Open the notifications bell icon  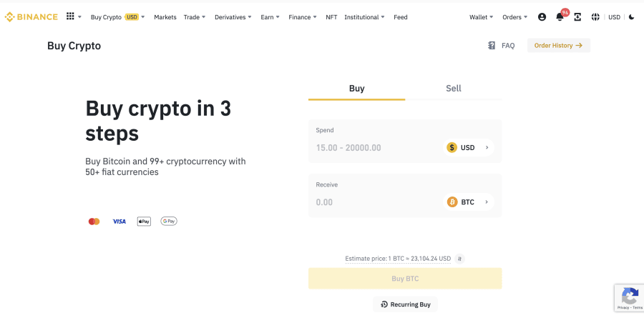pyautogui.click(x=560, y=17)
